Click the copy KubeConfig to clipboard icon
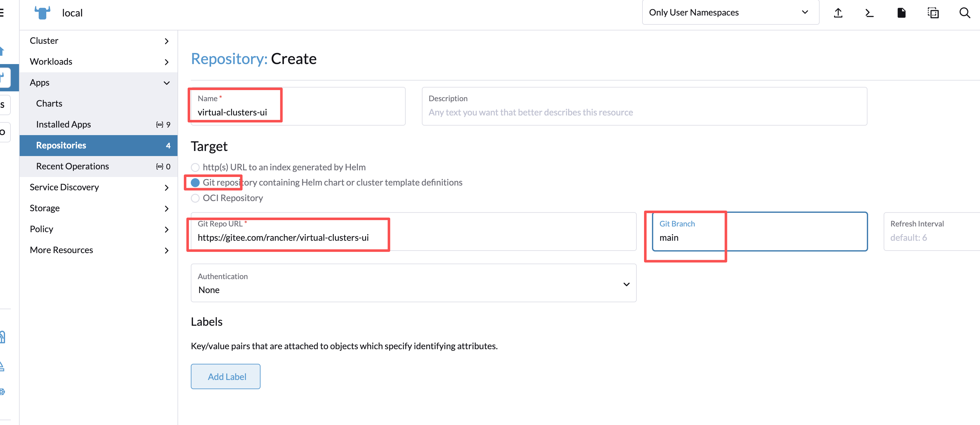The width and height of the screenshot is (980, 425). pos(933,13)
